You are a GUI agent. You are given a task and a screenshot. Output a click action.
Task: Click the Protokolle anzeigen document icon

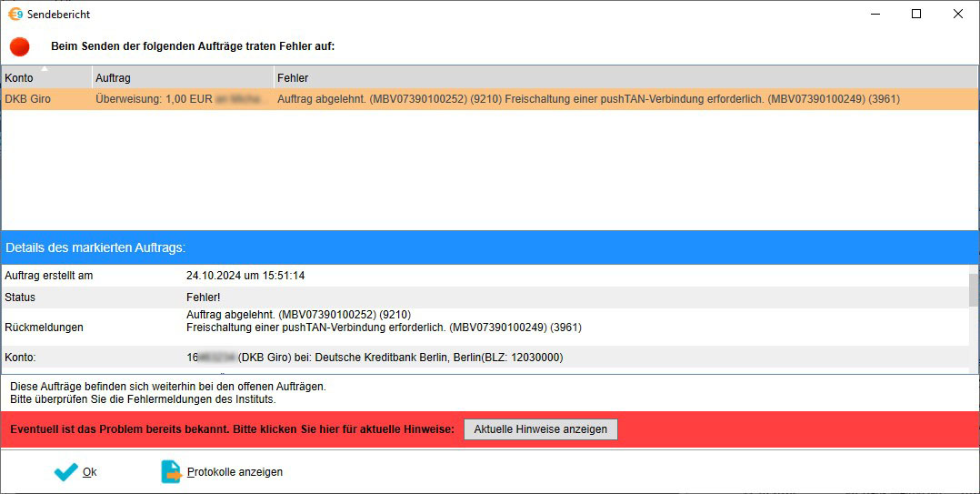point(172,472)
